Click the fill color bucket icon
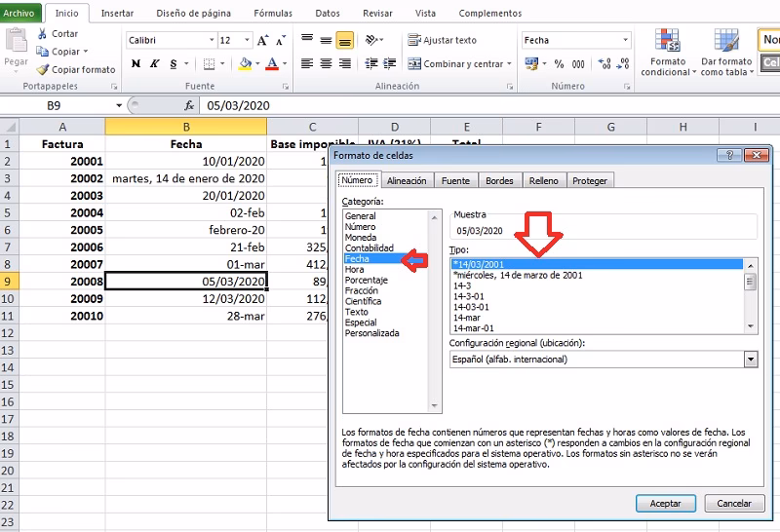 (x=245, y=63)
